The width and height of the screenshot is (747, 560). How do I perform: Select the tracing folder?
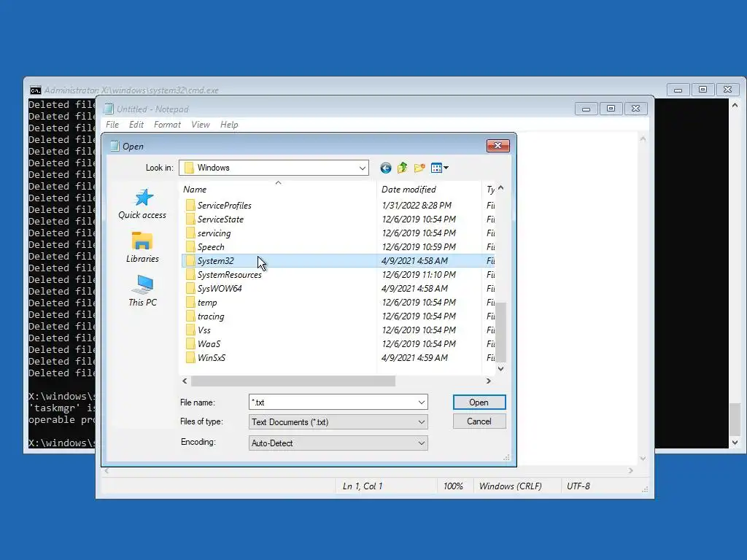pyautogui.click(x=211, y=316)
